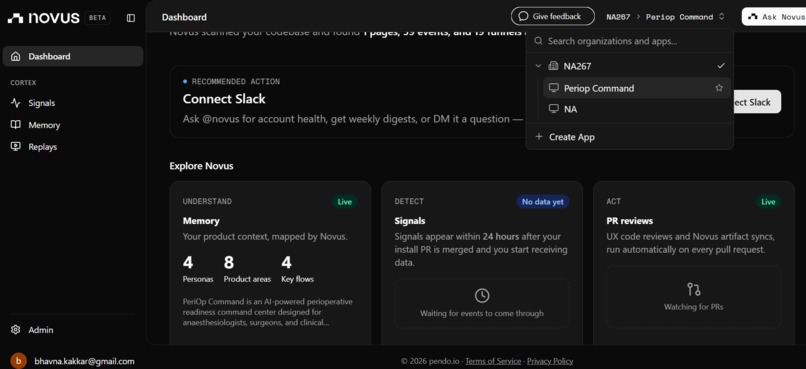The image size is (806, 369).
Task: Open the Signals explore card
Action: pos(482,263)
